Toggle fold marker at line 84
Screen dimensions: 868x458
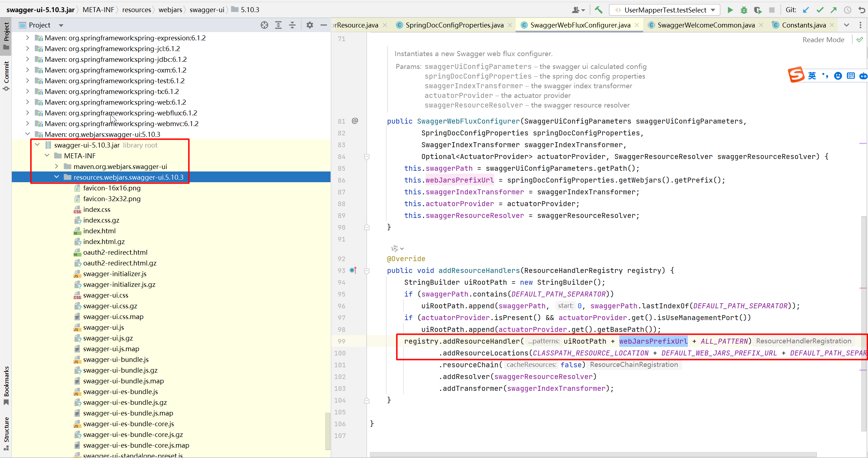click(367, 157)
